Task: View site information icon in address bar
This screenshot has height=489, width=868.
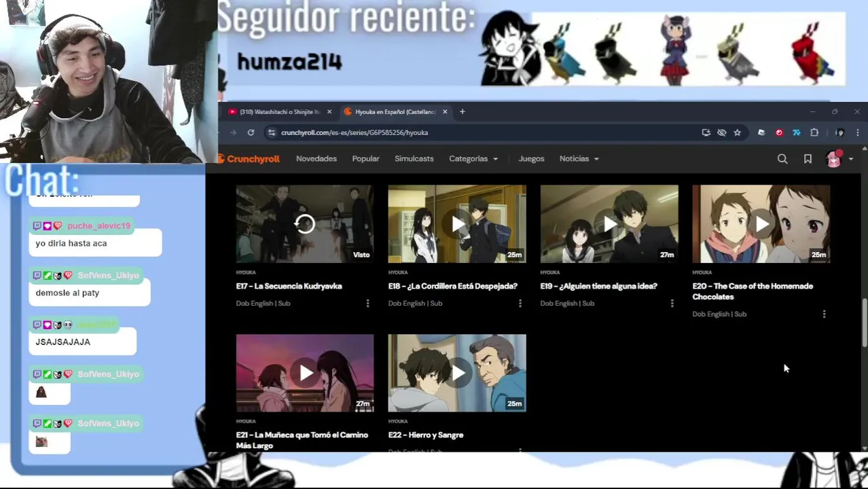Action: [272, 132]
